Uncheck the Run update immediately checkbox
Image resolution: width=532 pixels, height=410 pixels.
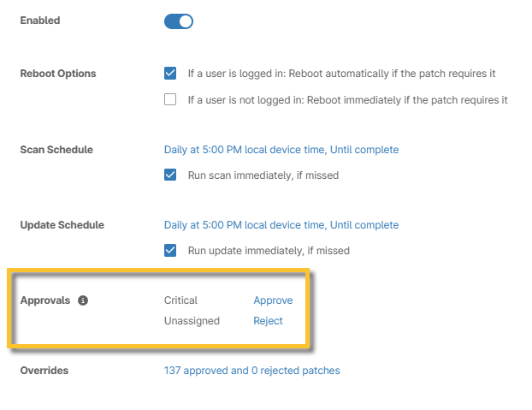tap(170, 251)
